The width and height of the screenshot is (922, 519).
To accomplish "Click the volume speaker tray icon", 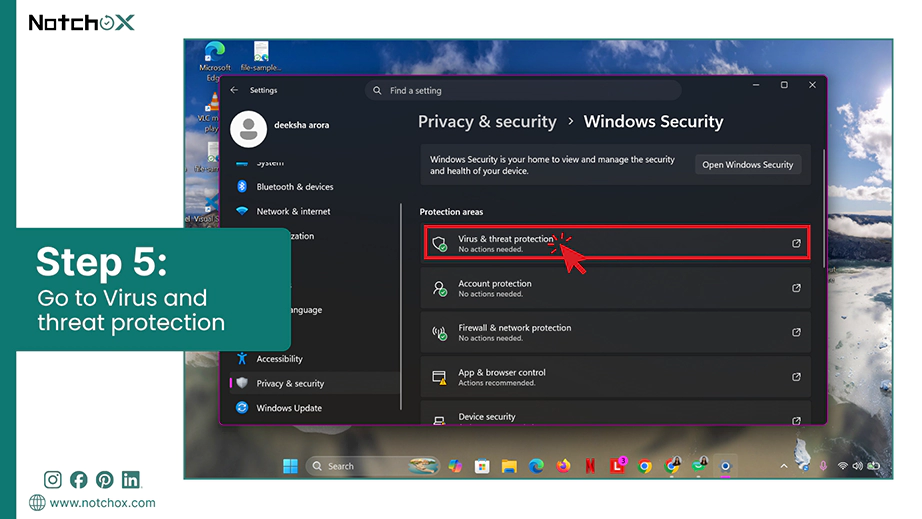I will [858, 466].
